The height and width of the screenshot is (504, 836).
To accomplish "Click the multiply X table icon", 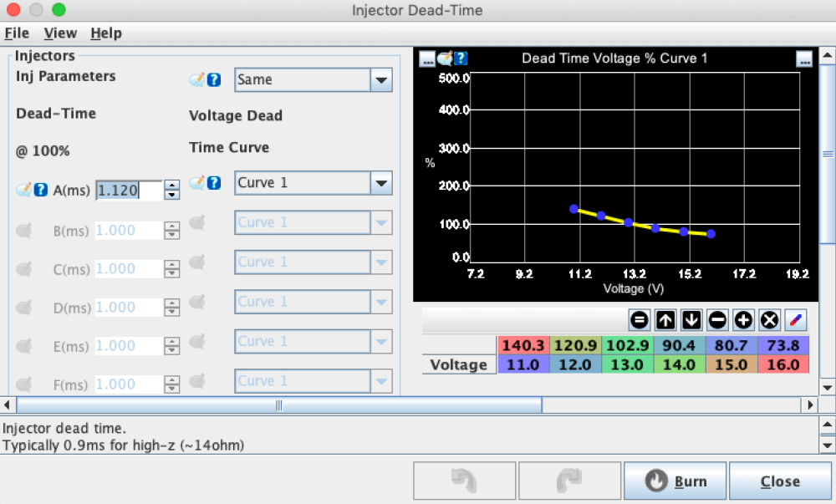I will [x=769, y=319].
